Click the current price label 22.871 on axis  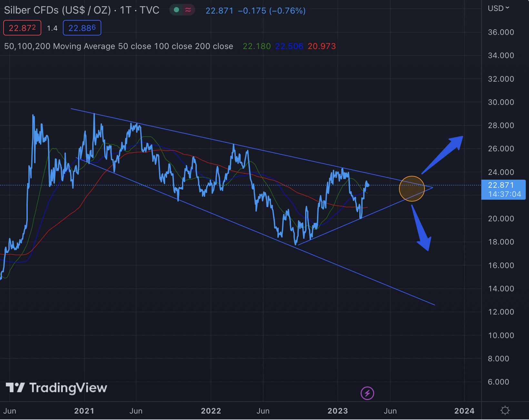(504, 190)
